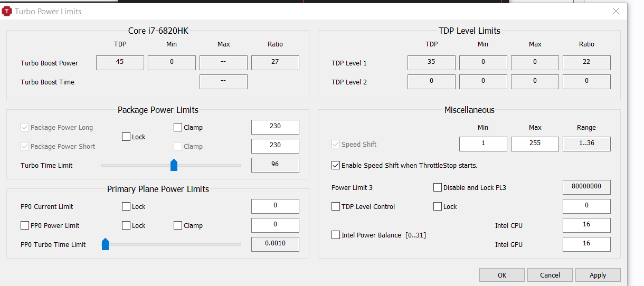
Task: Click the Speed Shift Max field 255
Action: pos(535,144)
